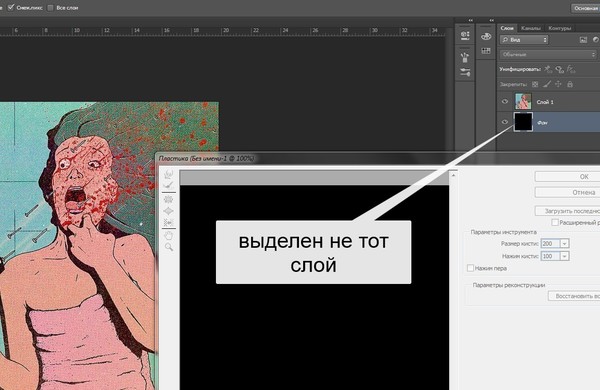Select the Слой 1 layer thumbnail
The image size is (600, 390).
click(x=523, y=101)
